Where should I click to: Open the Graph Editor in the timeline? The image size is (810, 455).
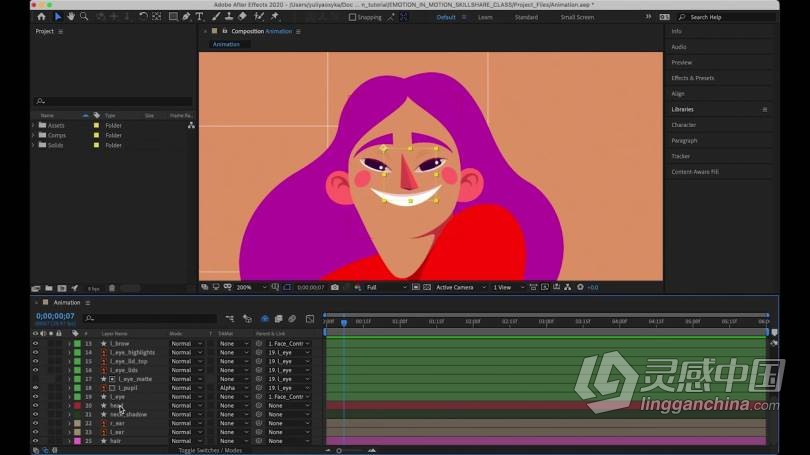pyautogui.click(x=310, y=319)
